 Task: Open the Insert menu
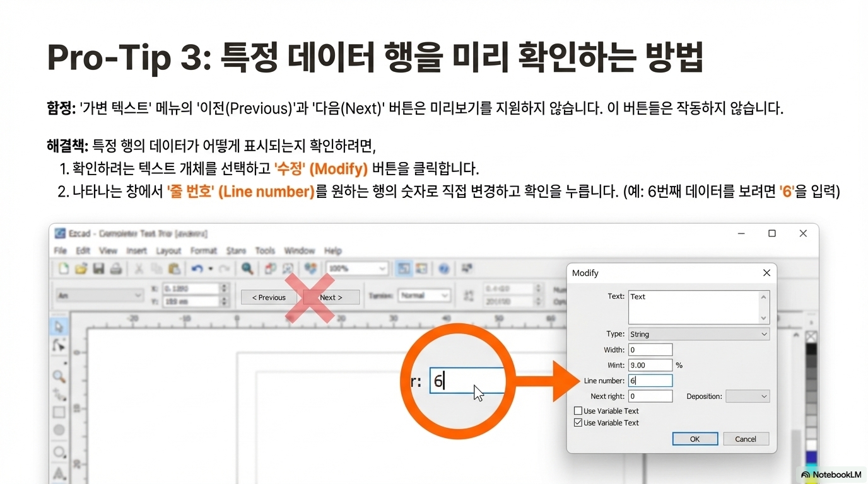coord(136,251)
